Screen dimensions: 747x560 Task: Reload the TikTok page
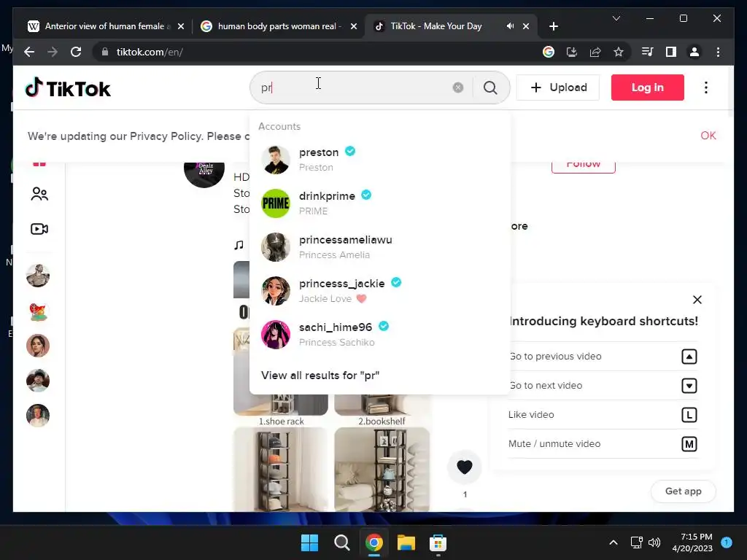76,52
